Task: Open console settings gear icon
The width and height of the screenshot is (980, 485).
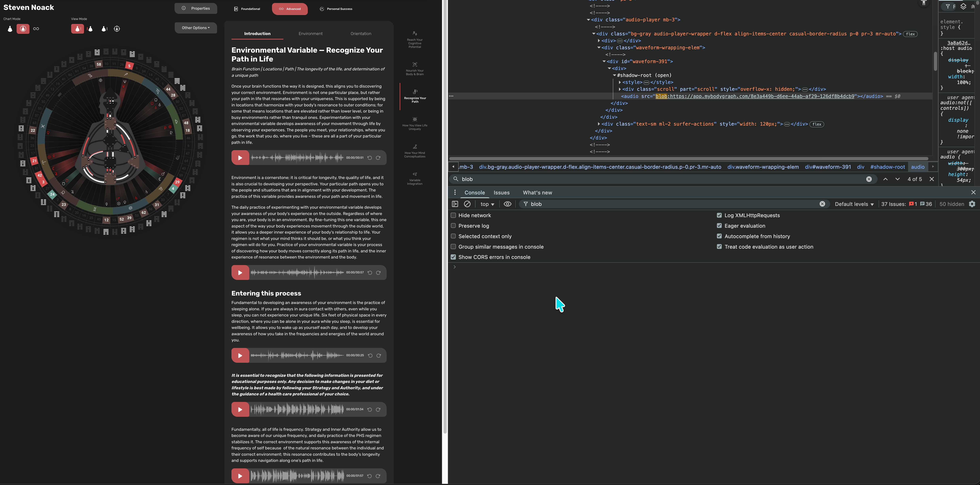Action: (972, 204)
